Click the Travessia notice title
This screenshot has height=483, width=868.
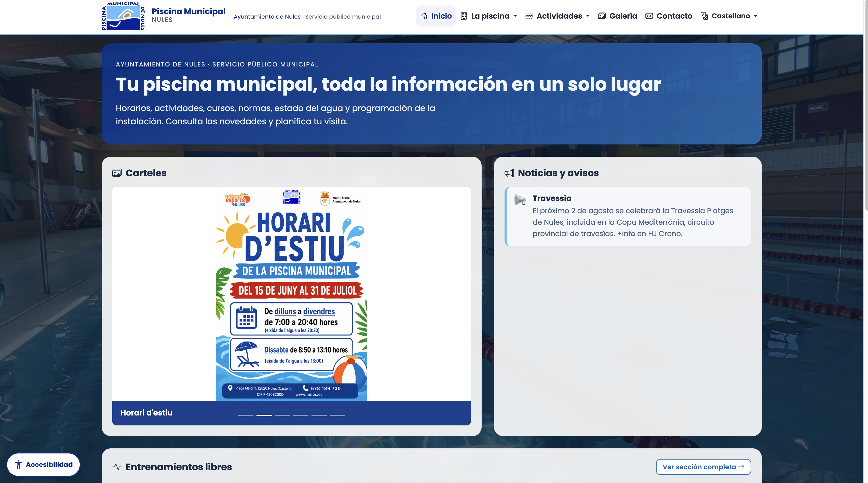point(552,198)
